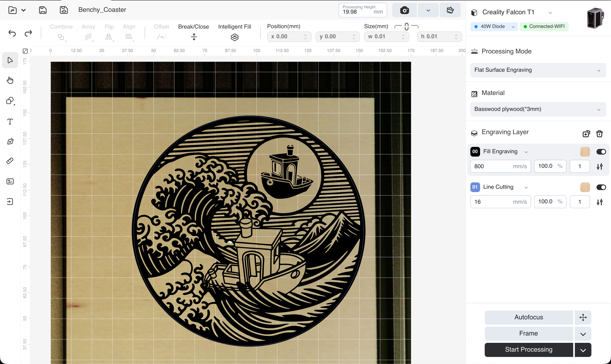
Task: Click the Line Cutting power percent field
Action: 550,202
